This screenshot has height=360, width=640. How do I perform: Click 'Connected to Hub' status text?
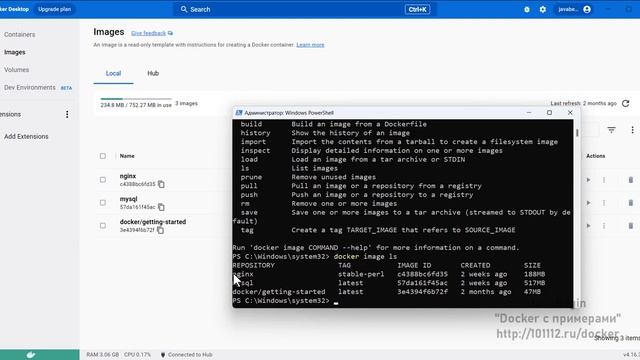(x=190, y=355)
